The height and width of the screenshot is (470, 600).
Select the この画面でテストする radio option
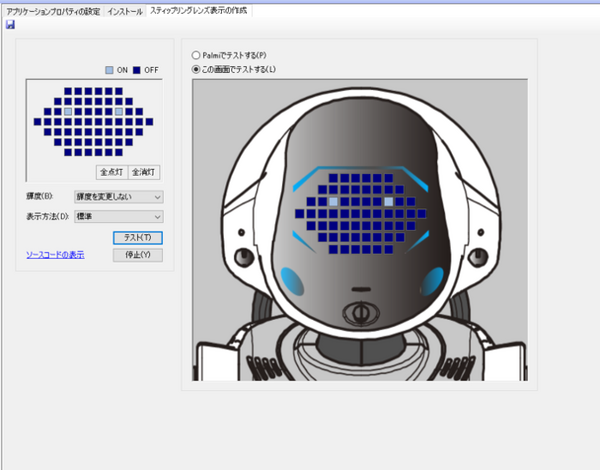coord(196,69)
